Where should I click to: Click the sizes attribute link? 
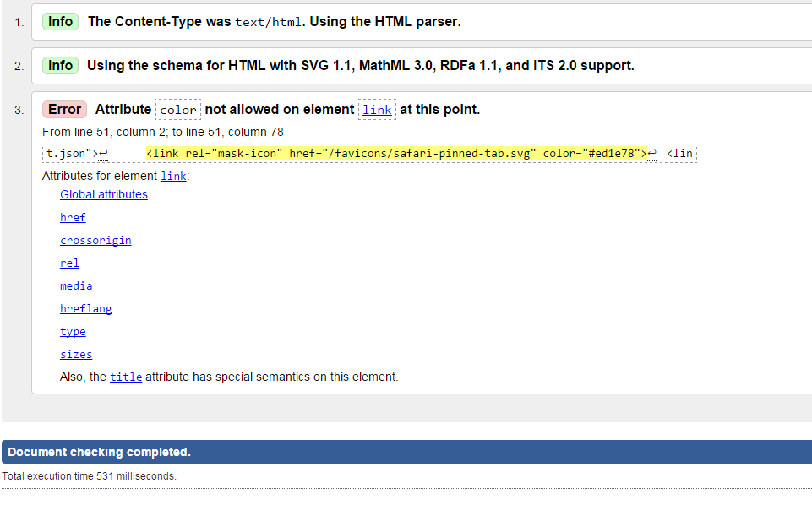[x=76, y=354]
